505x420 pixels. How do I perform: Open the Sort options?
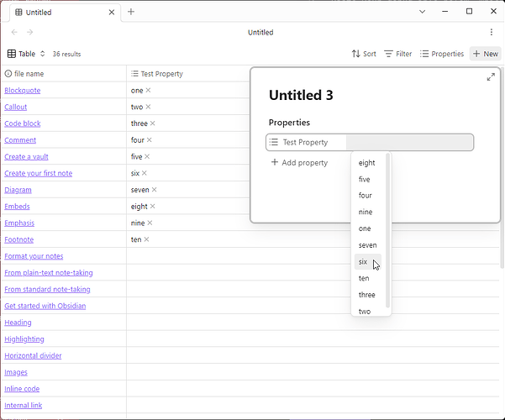[x=364, y=54]
